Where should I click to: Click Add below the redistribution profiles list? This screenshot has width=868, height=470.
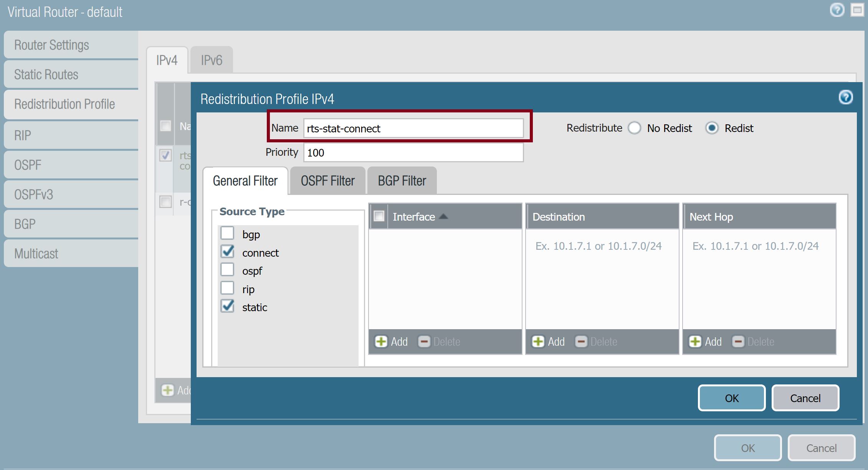(168, 390)
